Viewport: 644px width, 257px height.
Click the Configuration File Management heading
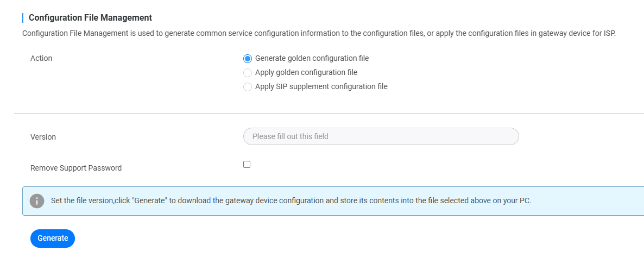pos(90,18)
